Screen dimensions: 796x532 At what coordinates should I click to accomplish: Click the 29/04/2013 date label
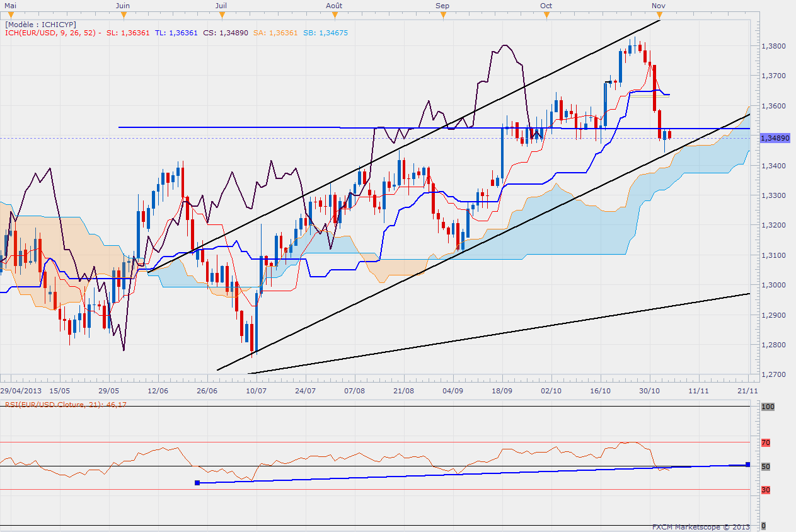click(20, 391)
